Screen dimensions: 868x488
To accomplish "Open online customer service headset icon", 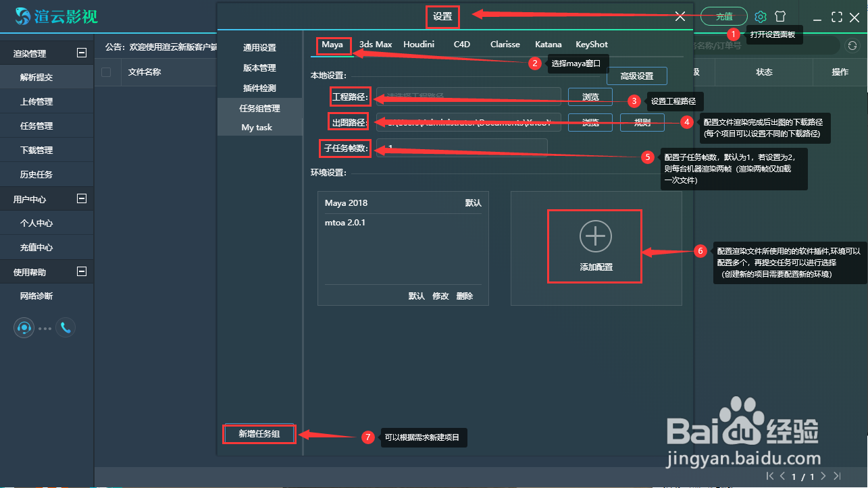I will pos(24,328).
